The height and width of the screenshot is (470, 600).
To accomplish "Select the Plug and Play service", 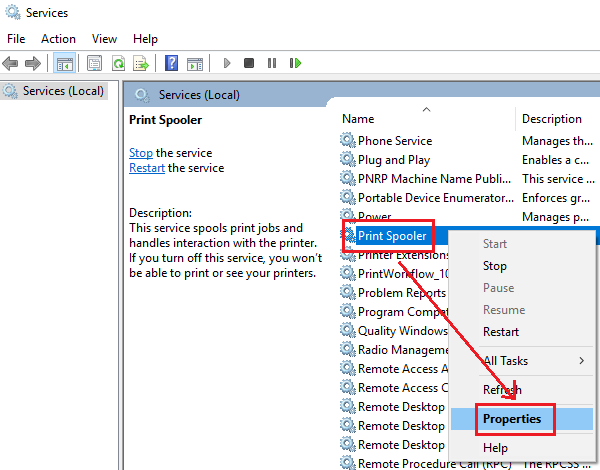I will pyautogui.click(x=394, y=160).
